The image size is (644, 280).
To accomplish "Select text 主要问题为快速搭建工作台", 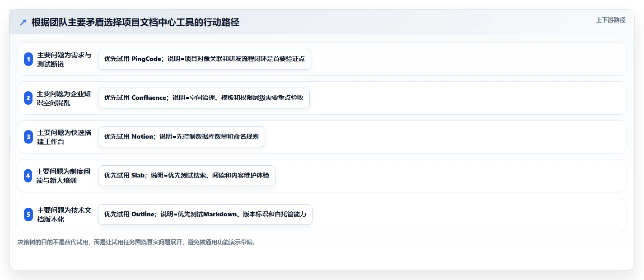I will point(64,137).
